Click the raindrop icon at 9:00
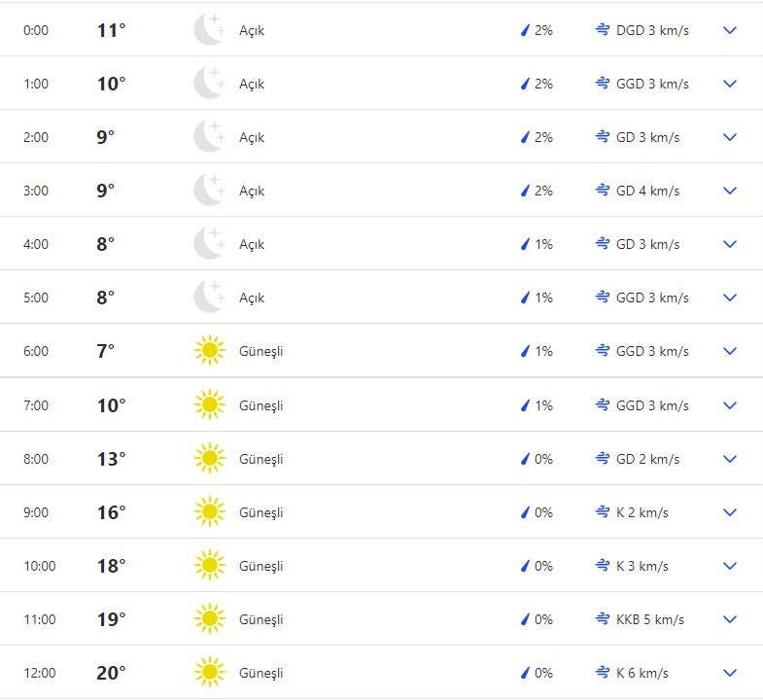This screenshot has height=700, width=763. coord(525,512)
